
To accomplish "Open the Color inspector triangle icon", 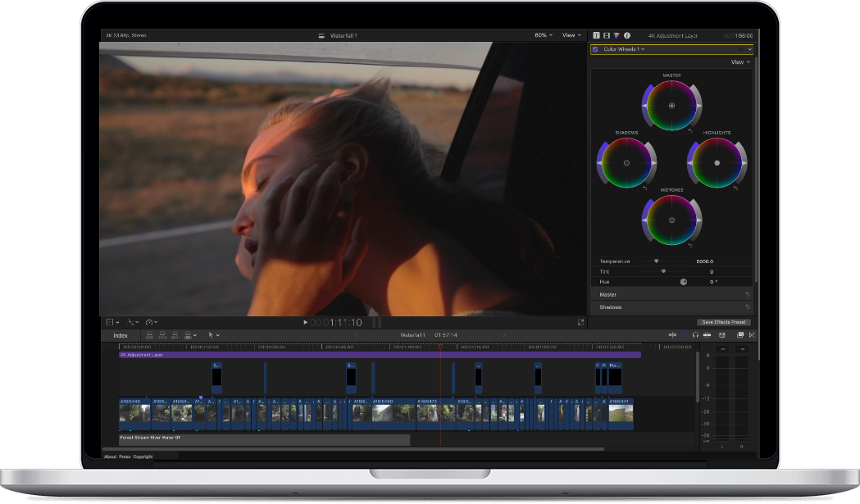I will 617,35.
